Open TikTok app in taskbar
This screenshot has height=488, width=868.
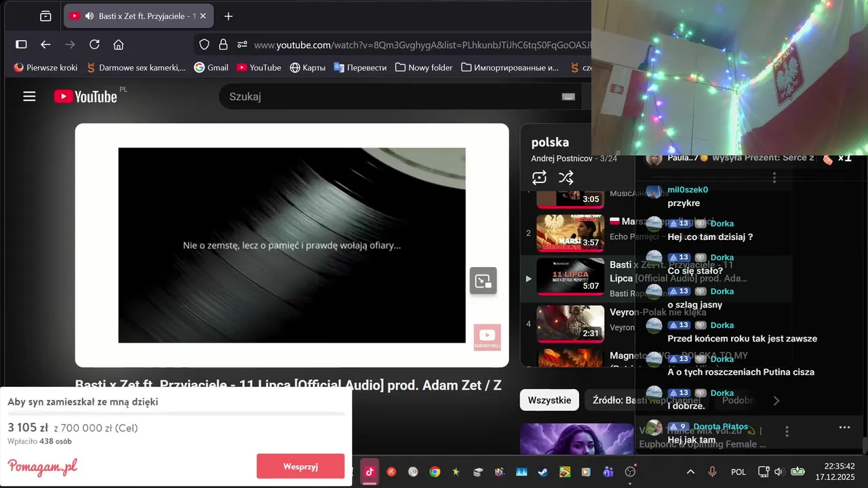[x=370, y=472]
